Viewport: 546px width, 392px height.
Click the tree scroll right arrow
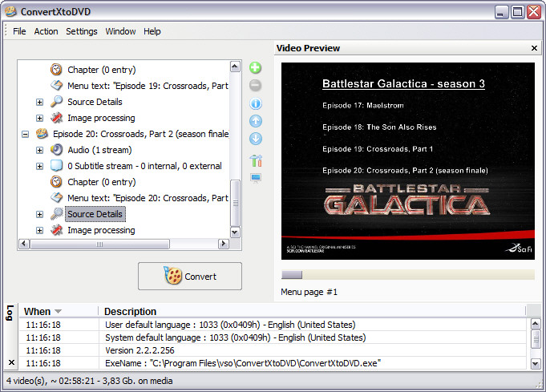point(223,244)
